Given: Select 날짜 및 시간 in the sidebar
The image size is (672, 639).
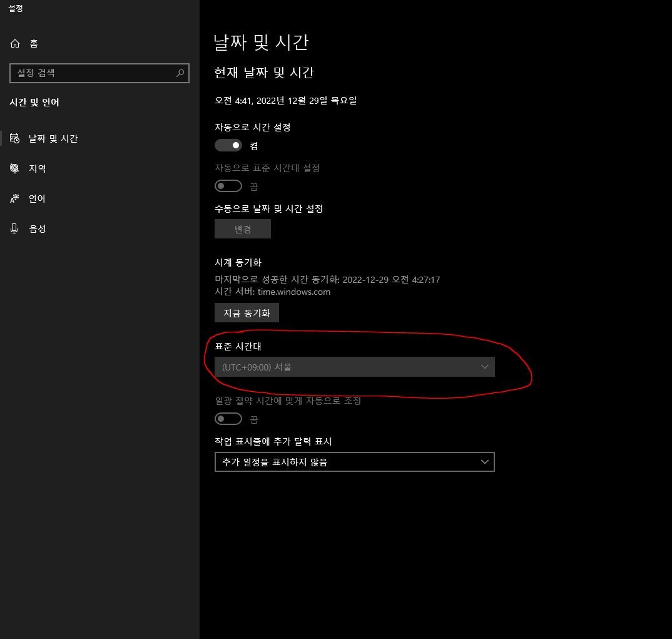Looking at the screenshot, I should 50,138.
